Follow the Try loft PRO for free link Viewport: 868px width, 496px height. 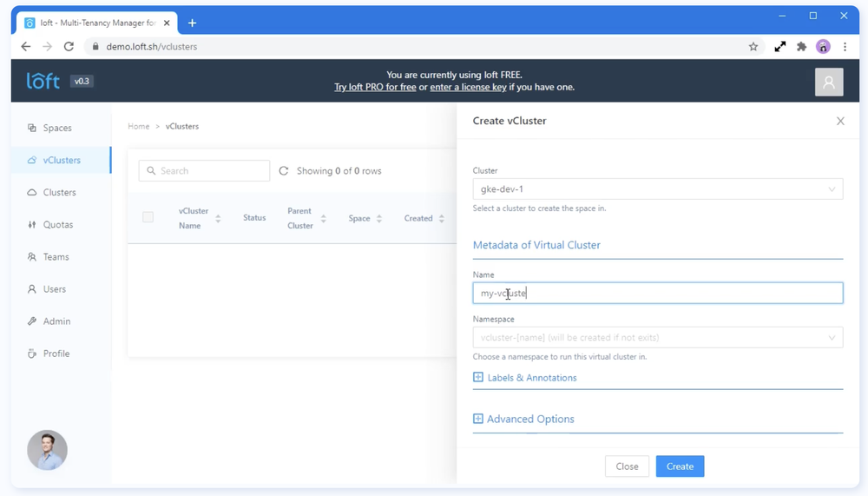[x=375, y=87]
